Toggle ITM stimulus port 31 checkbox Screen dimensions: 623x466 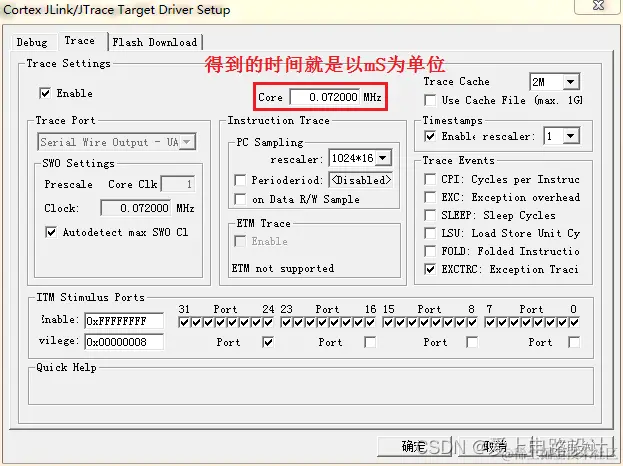pyautogui.click(x=184, y=322)
